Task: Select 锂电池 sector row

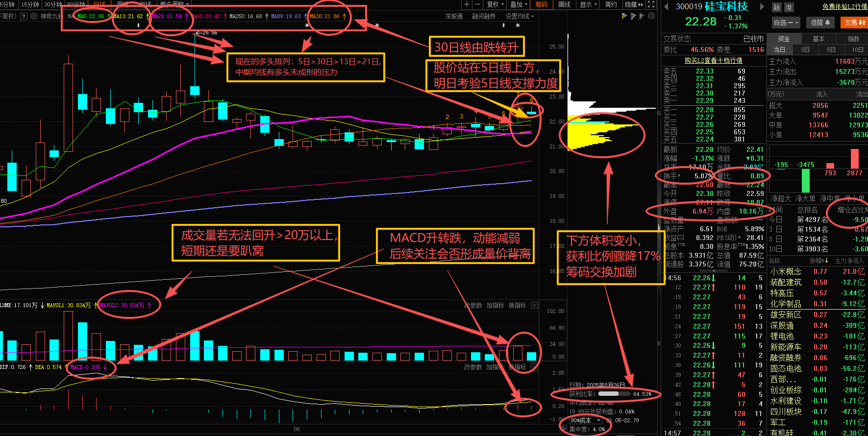Action: [x=818, y=336]
